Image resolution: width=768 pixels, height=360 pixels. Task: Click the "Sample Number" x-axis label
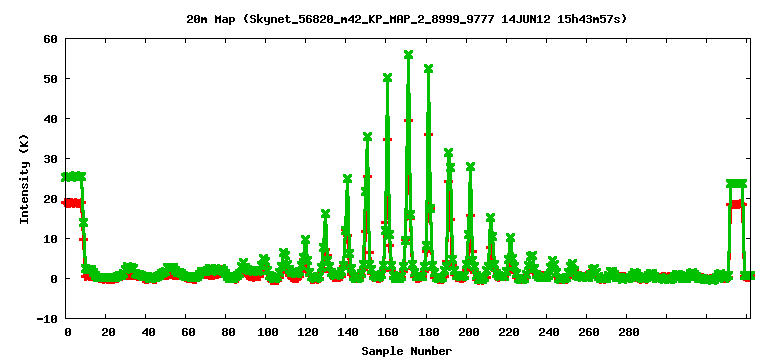click(407, 351)
